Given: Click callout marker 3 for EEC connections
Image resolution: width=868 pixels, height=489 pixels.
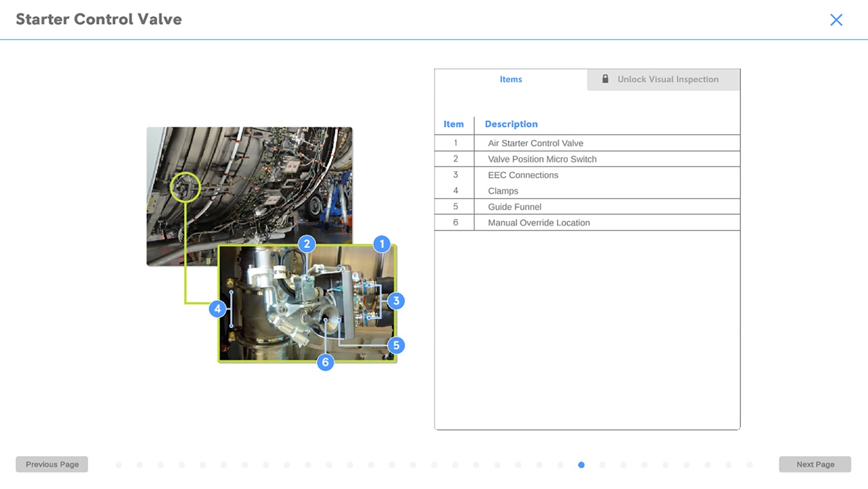Looking at the screenshot, I should point(396,301).
